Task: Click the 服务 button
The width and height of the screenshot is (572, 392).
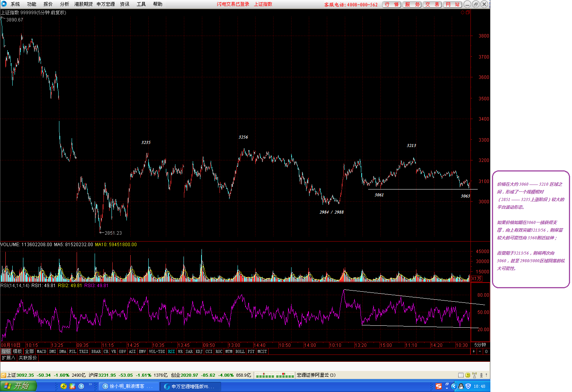Action: (x=412, y=5)
